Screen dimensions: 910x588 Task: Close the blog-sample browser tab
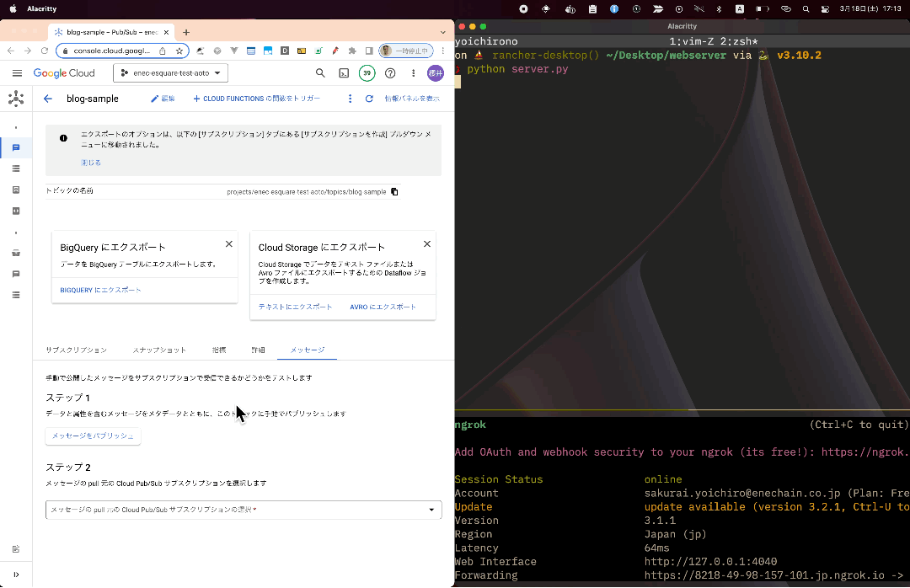pos(166,33)
